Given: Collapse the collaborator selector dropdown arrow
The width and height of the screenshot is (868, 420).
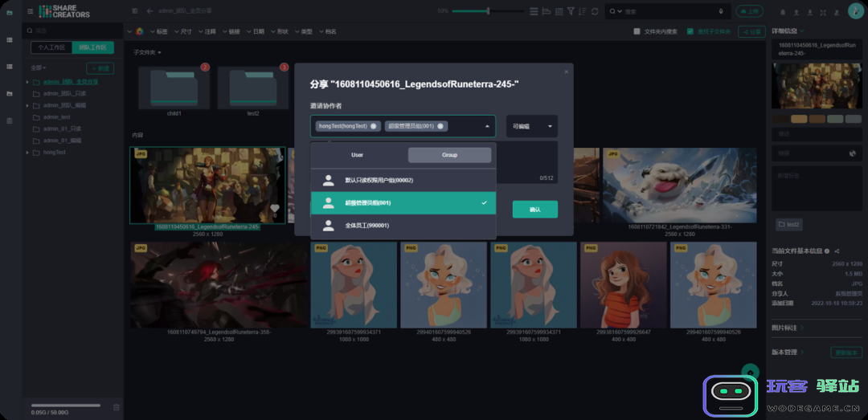Looking at the screenshot, I should 487,126.
